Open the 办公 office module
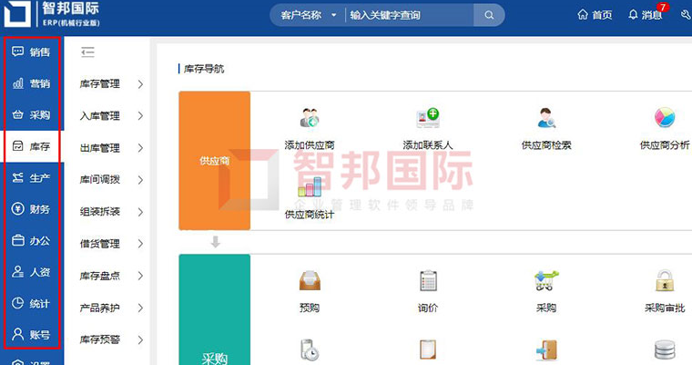 coord(31,241)
